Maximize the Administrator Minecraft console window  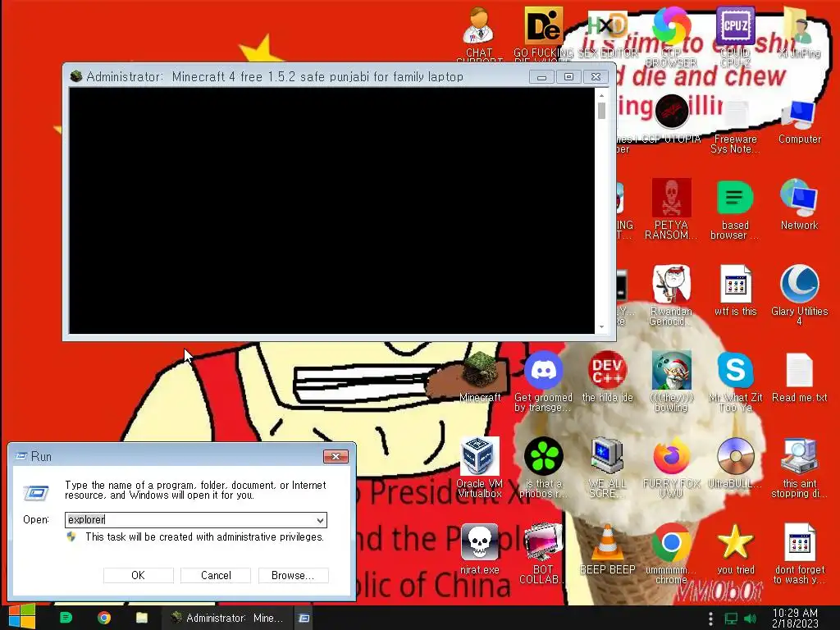568,77
